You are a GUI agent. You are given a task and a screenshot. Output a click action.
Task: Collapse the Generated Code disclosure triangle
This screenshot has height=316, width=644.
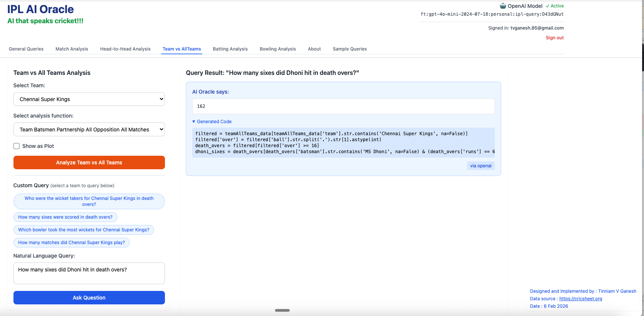(194, 122)
